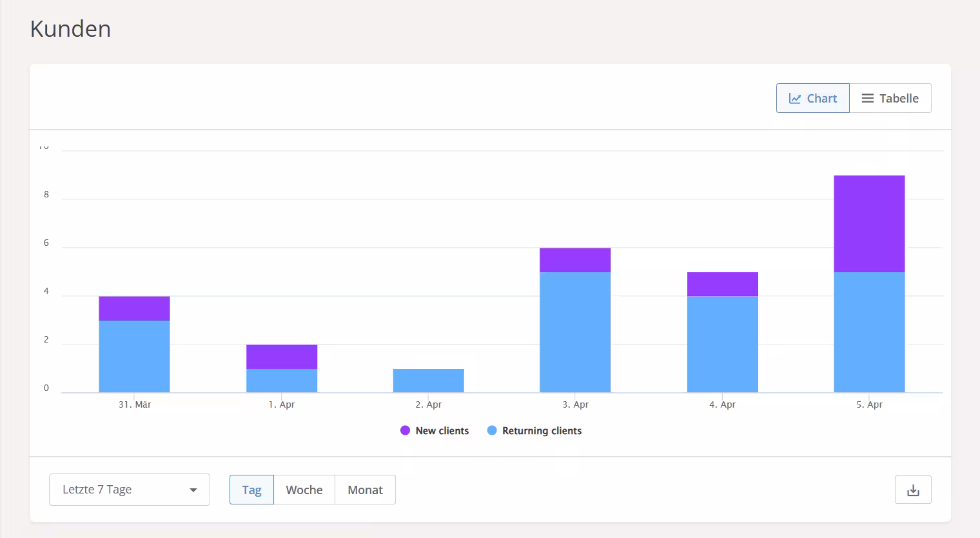Click the line-chart icon in Chart button
The height and width of the screenshot is (538, 980).
click(x=794, y=97)
